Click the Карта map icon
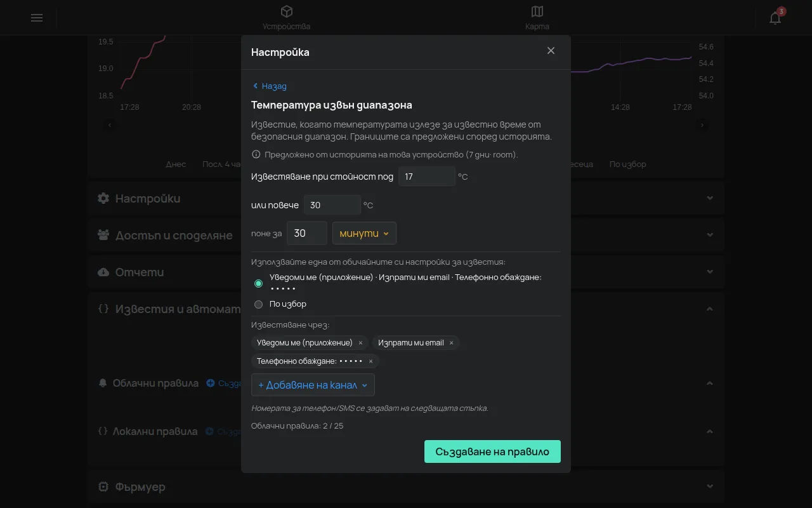Viewport: 812px width, 508px height. click(x=537, y=11)
